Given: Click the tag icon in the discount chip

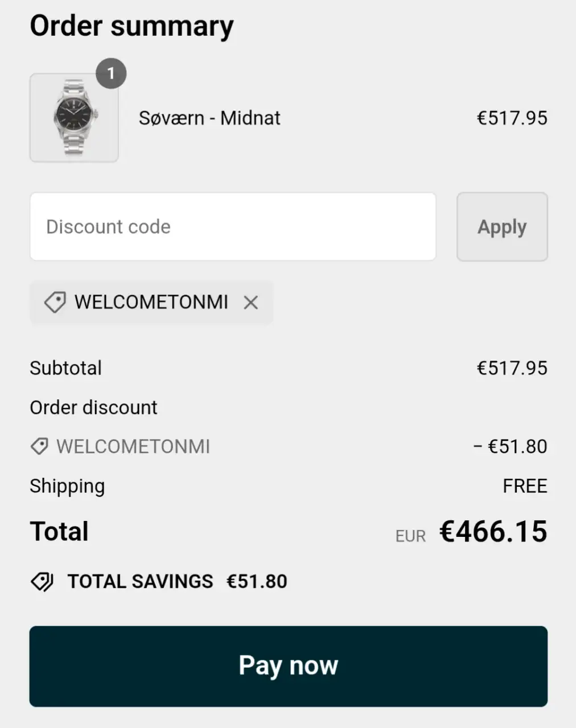Looking at the screenshot, I should click(x=55, y=303).
